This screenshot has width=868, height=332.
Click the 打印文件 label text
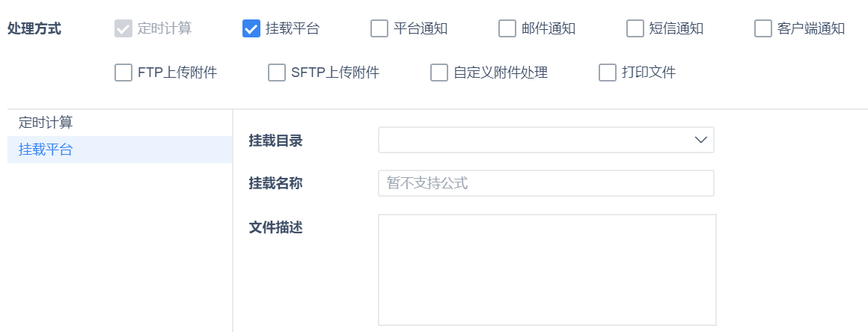tap(649, 73)
